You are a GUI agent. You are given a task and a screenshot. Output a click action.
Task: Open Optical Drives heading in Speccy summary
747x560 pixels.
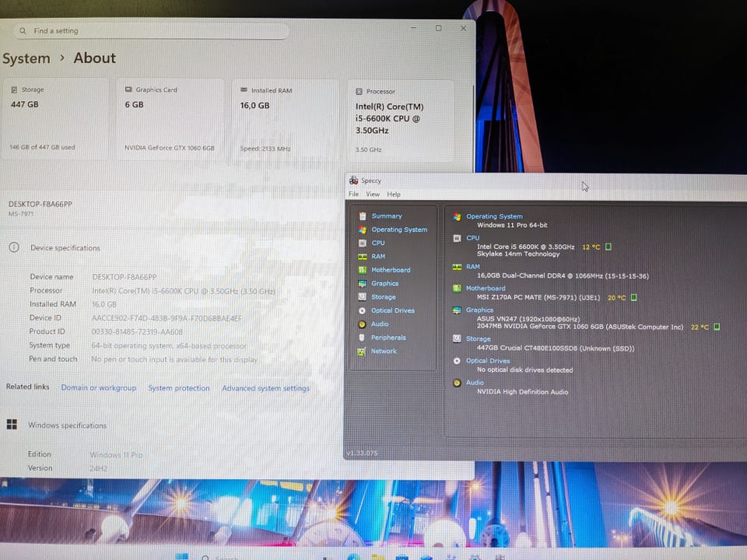click(488, 361)
